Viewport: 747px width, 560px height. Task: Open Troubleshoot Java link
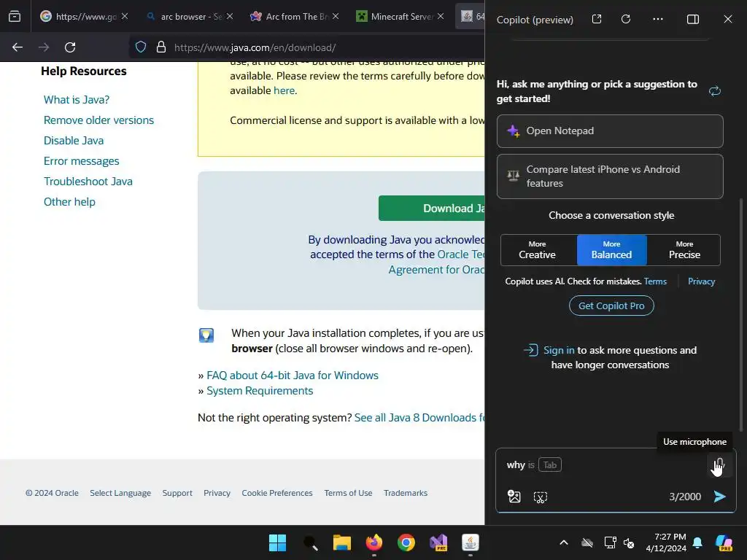click(x=88, y=182)
